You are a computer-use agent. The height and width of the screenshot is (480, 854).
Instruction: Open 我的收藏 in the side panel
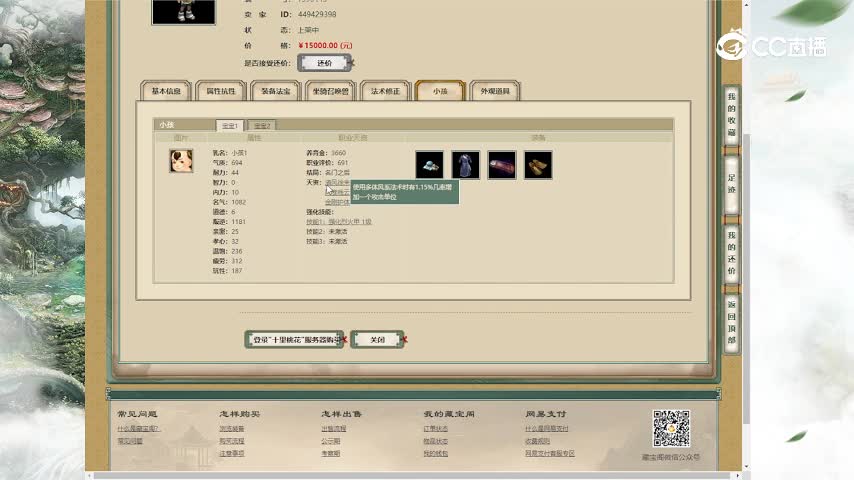[x=731, y=114]
